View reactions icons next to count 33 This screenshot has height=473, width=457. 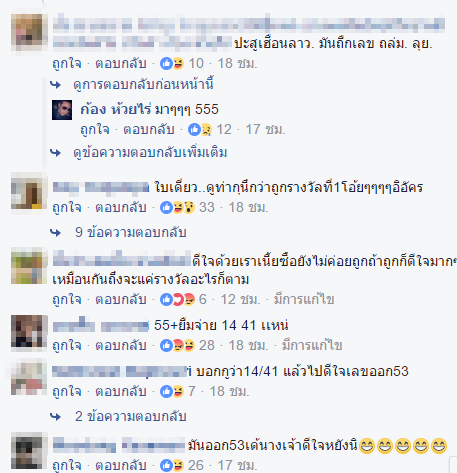(177, 208)
